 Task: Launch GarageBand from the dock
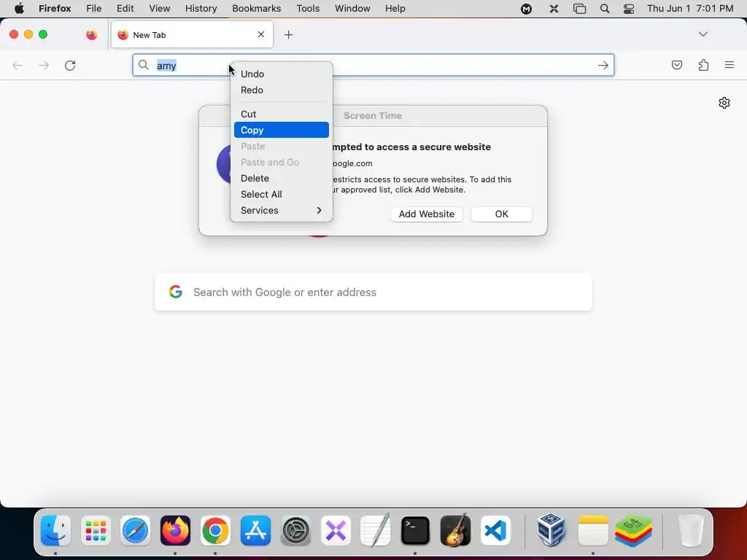tap(455, 530)
